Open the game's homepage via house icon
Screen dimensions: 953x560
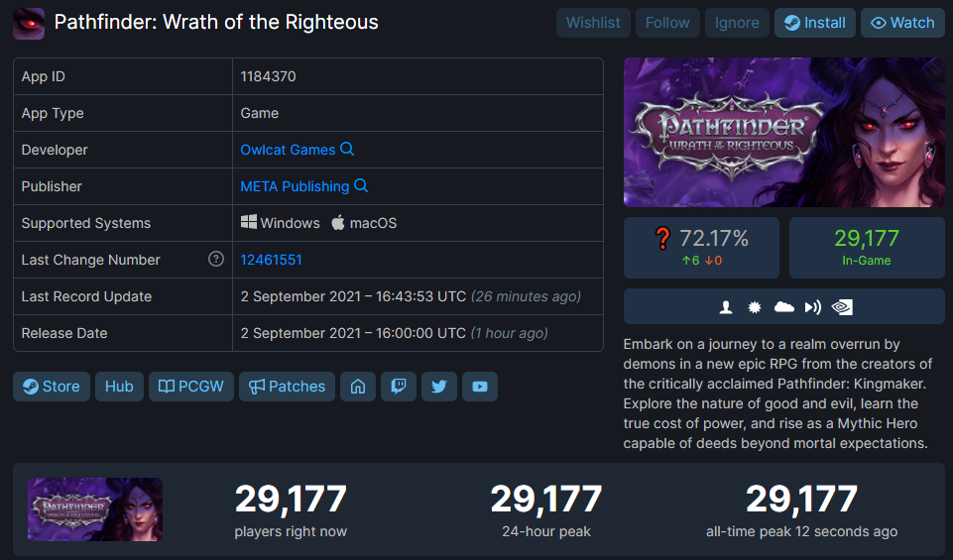click(x=358, y=387)
